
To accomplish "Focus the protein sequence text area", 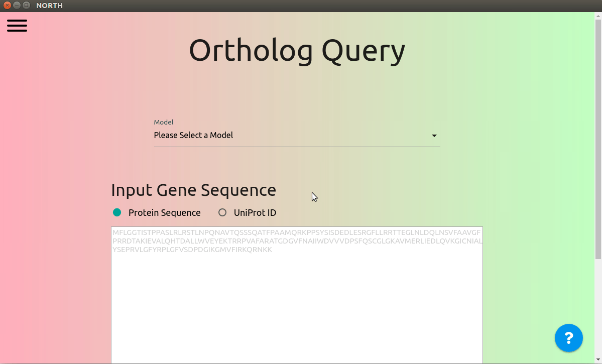I will [297, 295].
